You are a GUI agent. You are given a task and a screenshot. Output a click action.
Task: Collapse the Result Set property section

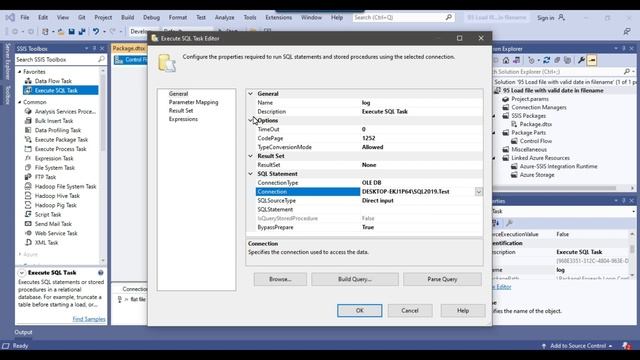pyautogui.click(x=251, y=156)
